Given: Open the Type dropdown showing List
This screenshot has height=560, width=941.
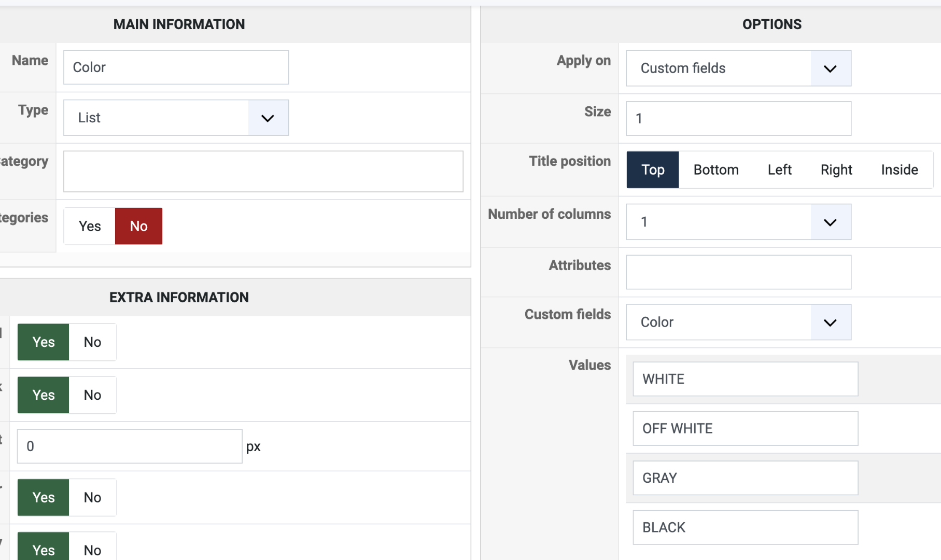Looking at the screenshot, I should click(176, 118).
